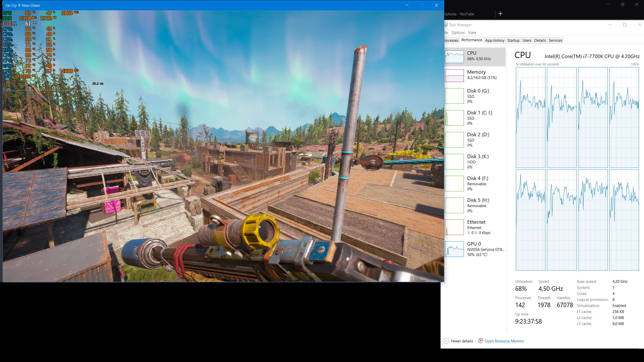The width and height of the screenshot is (644, 362).
Task: Switch to the Startup tab
Action: tap(513, 40)
